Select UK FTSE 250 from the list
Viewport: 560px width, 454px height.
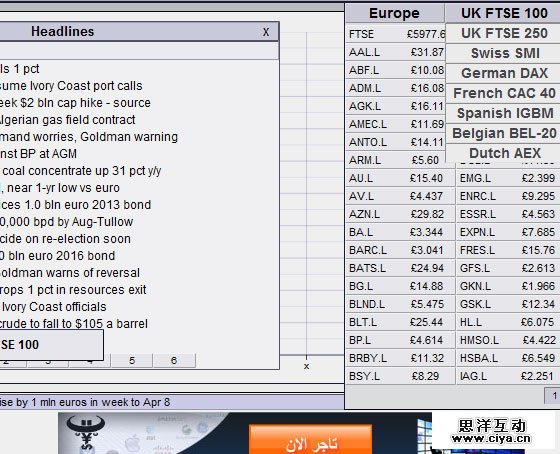pos(504,33)
